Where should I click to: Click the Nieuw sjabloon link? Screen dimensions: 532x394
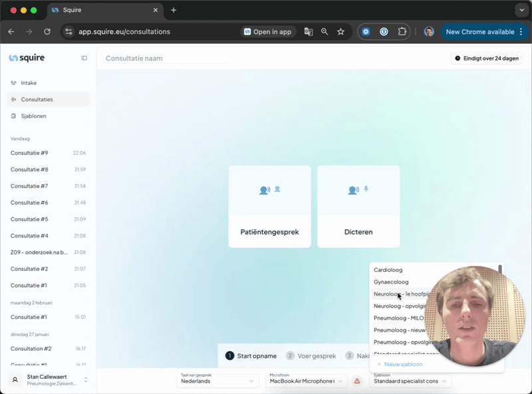(x=400, y=364)
